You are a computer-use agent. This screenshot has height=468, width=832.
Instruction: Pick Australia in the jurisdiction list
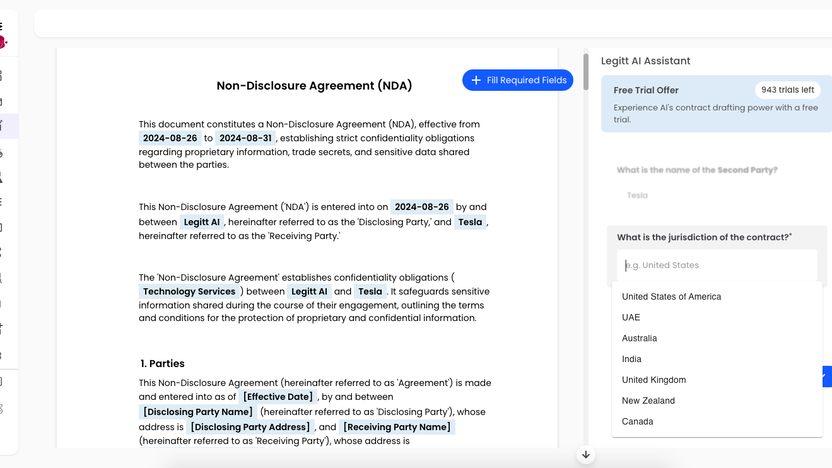click(x=716, y=338)
